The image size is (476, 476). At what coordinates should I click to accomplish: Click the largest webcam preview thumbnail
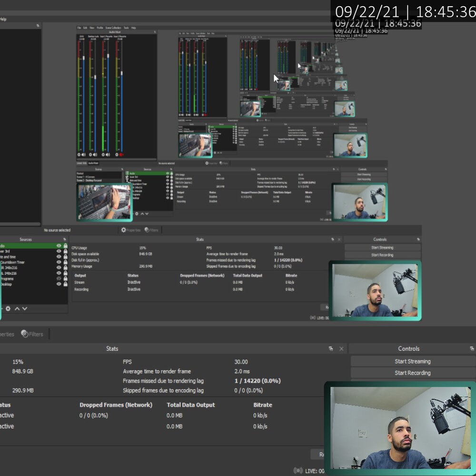click(400, 428)
